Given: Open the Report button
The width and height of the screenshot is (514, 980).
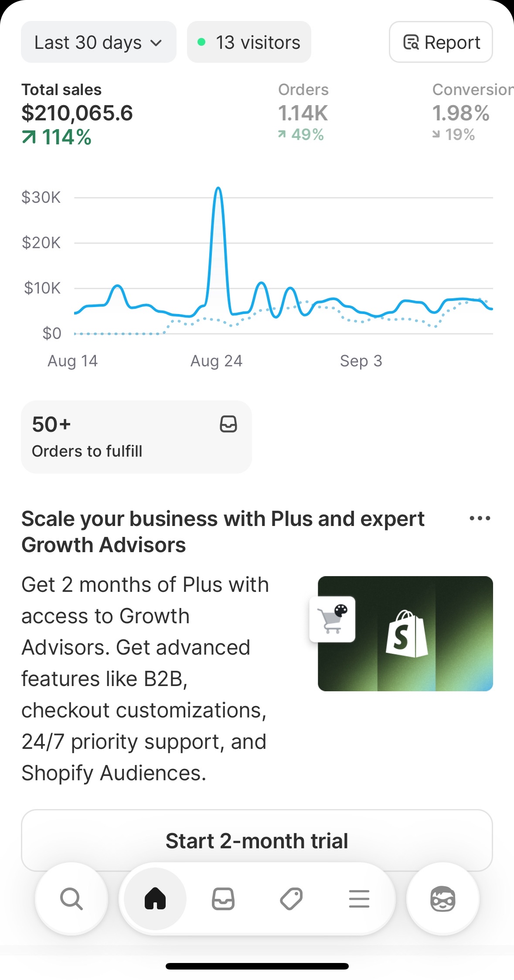Looking at the screenshot, I should [441, 42].
